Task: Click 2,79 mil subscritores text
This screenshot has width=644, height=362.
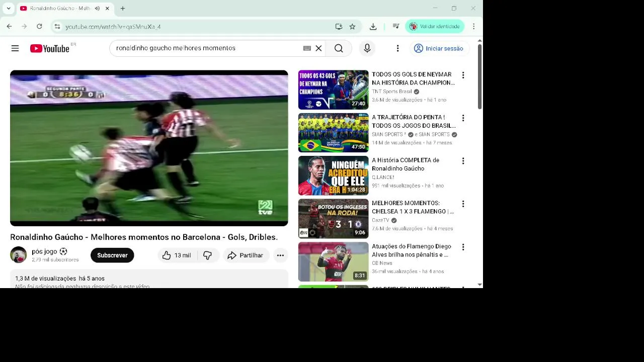Action: click(x=55, y=260)
